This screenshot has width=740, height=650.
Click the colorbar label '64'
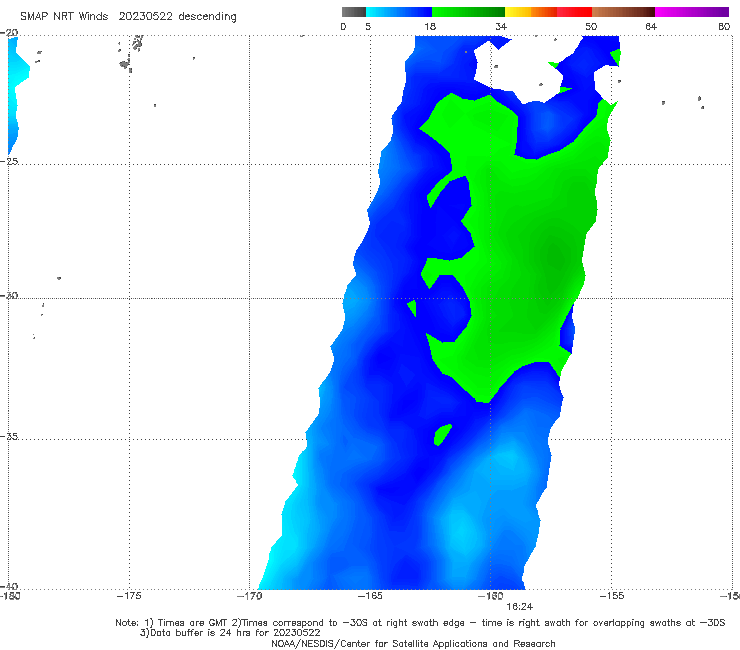[x=651, y=27]
